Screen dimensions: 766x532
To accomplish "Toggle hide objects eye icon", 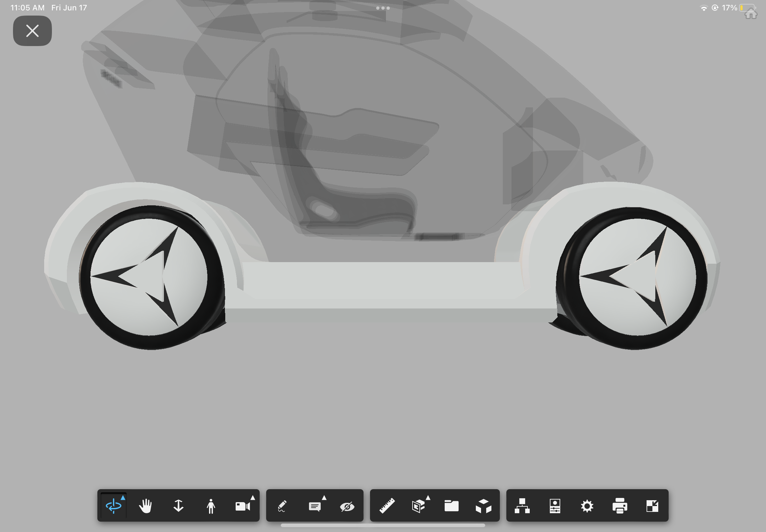I will [x=347, y=506].
